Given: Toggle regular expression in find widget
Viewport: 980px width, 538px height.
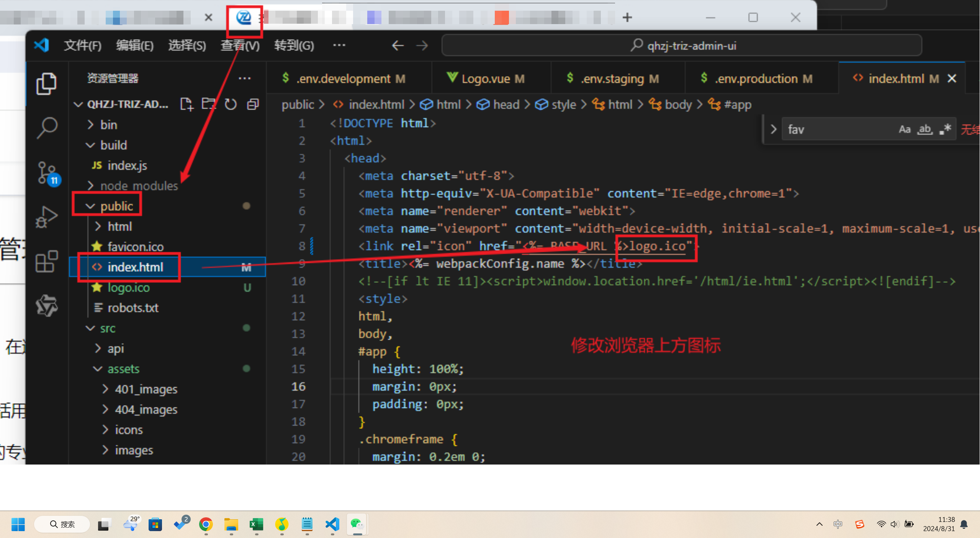Looking at the screenshot, I should click(x=945, y=129).
